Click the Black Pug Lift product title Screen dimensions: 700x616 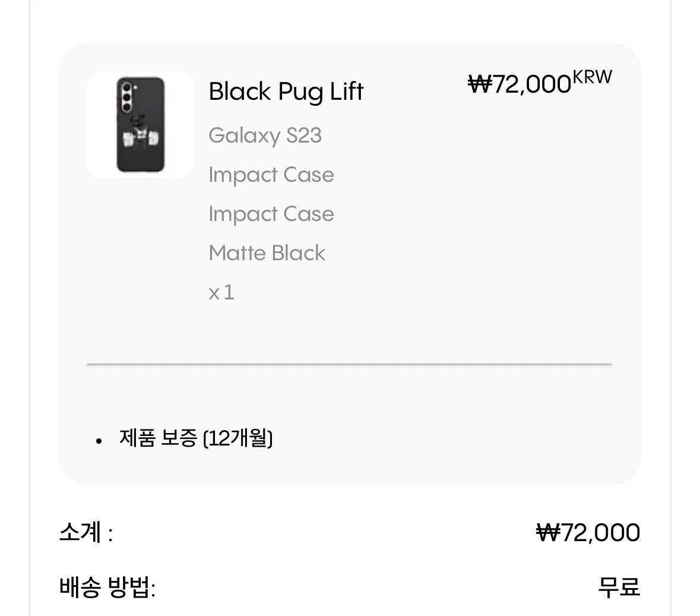(x=286, y=91)
